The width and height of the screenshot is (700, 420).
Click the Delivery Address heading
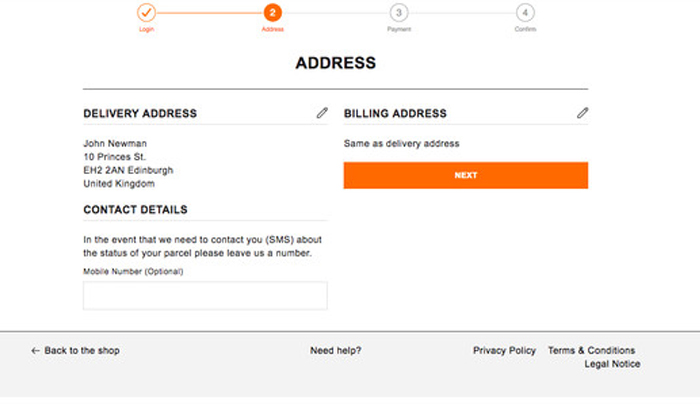tap(140, 113)
